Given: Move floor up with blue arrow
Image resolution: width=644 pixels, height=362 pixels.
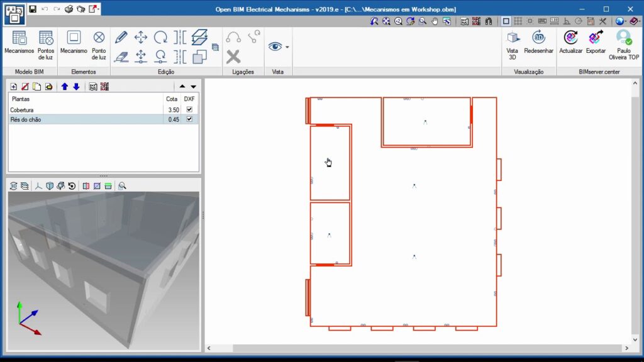Looking at the screenshot, I should pyautogui.click(x=64, y=86).
